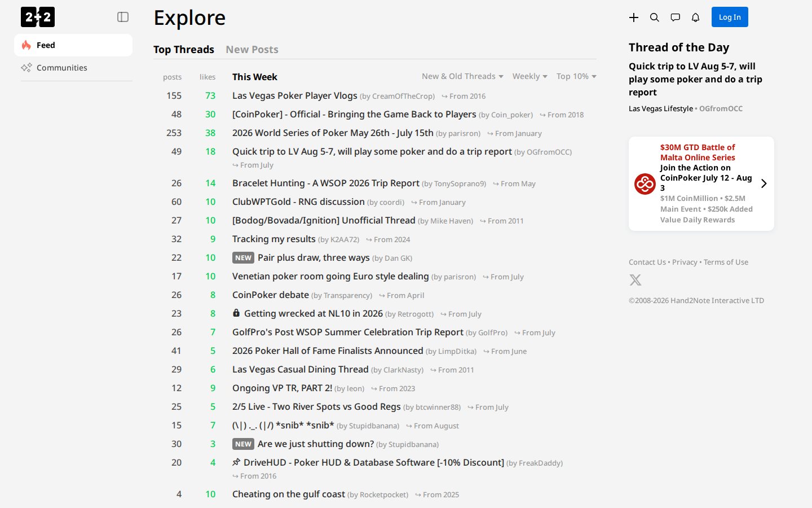Click Las Vegas Lifestyle community link
This screenshot has height=508, width=812.
tap(661, 108)
